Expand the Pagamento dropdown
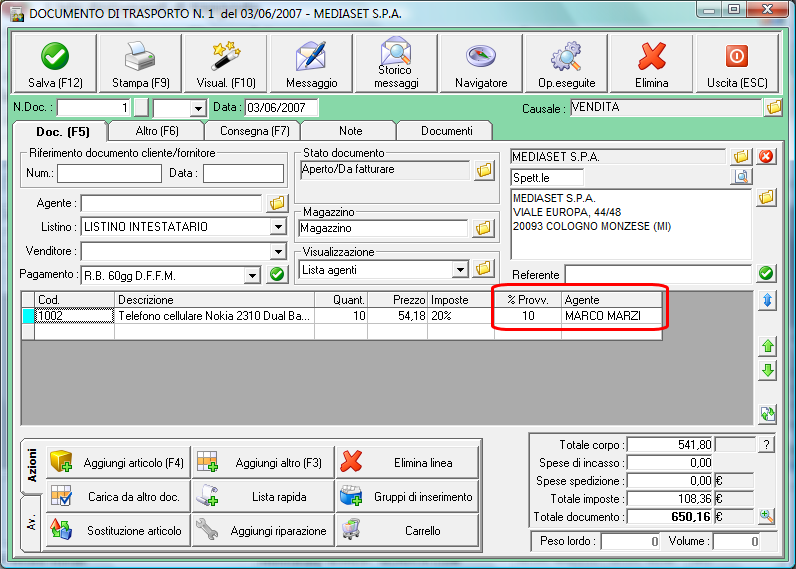 click(x=252, y=276)
